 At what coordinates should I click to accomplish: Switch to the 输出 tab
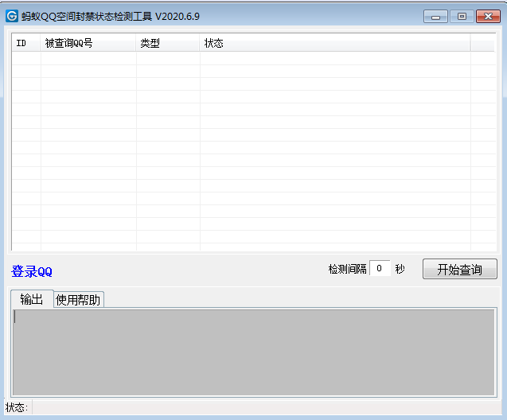coord(32,299)
